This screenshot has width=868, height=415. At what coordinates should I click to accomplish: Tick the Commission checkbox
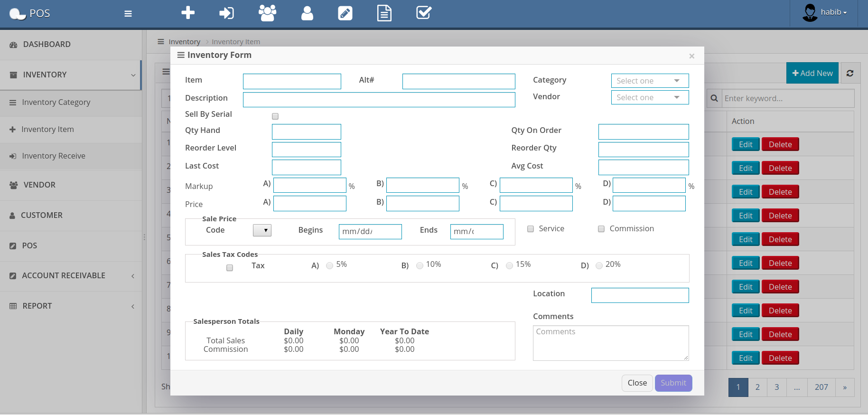(601, 229)
